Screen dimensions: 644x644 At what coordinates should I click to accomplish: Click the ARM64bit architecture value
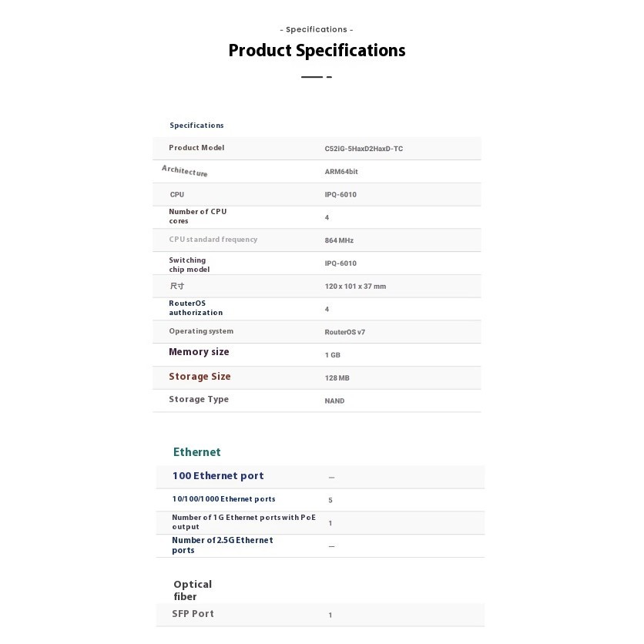[341, 172]
